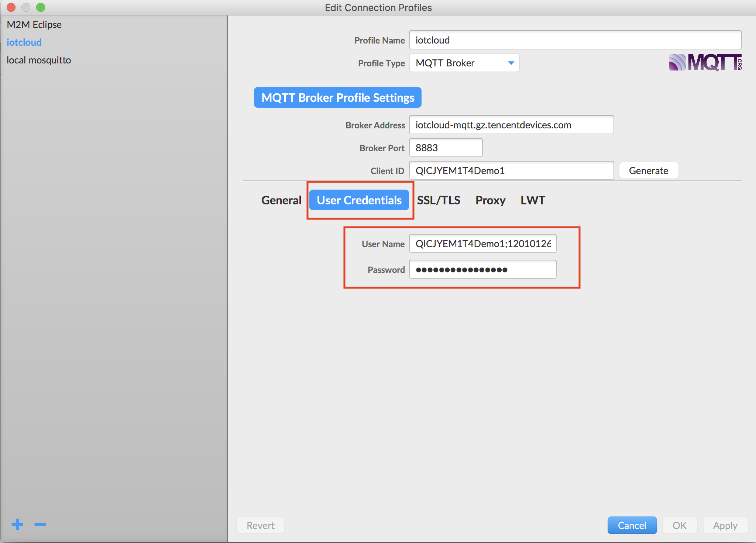Viewport: 756px width, 543px height.
Task: Open the Proxy settings tab
Action: [490, 200]
